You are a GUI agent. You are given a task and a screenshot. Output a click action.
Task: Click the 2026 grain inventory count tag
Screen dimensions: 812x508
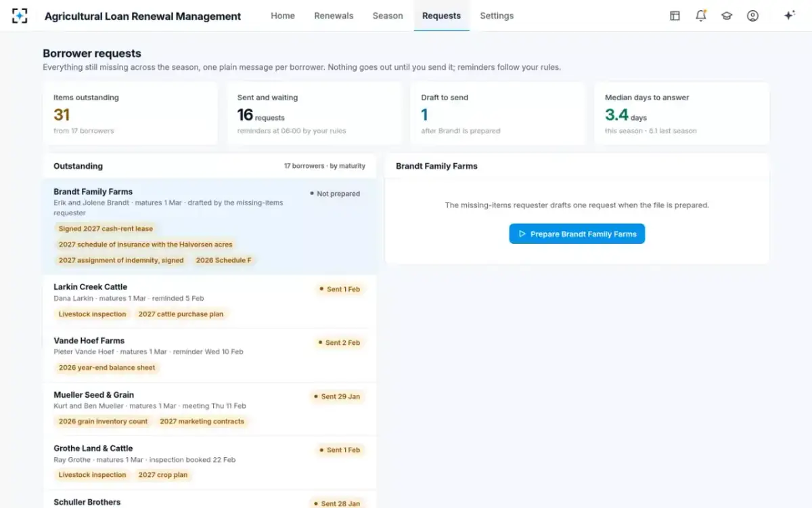[x=103, y=421]
